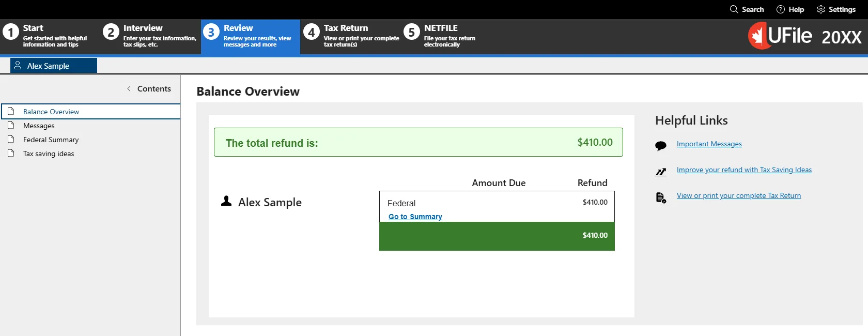
Task: Click step number 2 circle icon
Action: [111, 33]
